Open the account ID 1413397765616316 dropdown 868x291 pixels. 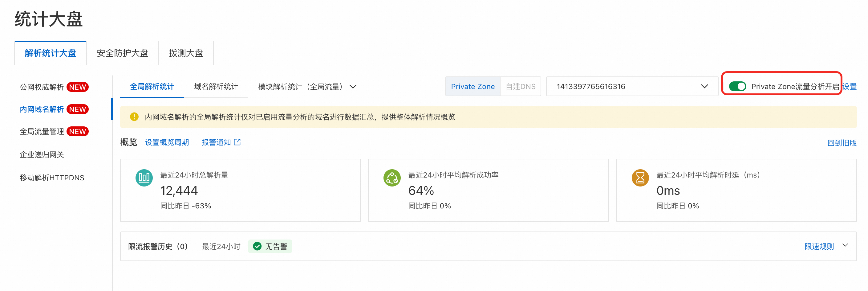[632, 87]
